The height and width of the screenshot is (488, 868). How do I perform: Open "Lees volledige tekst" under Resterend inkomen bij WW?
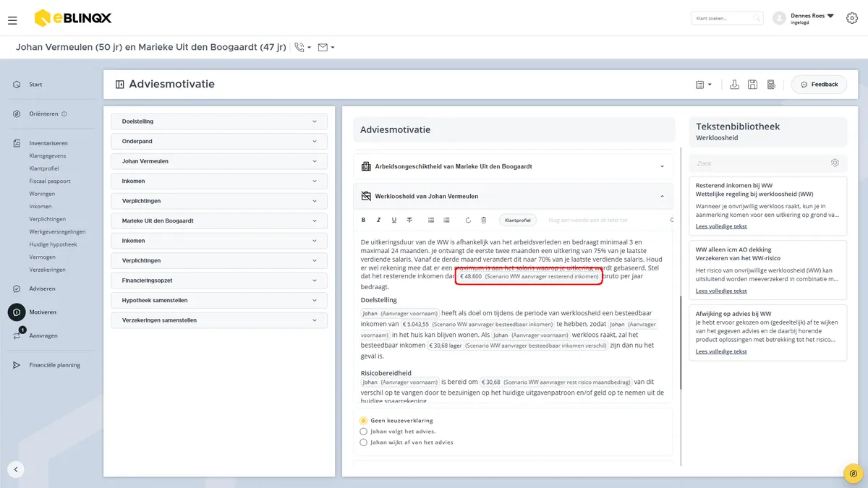pos(721,226)
